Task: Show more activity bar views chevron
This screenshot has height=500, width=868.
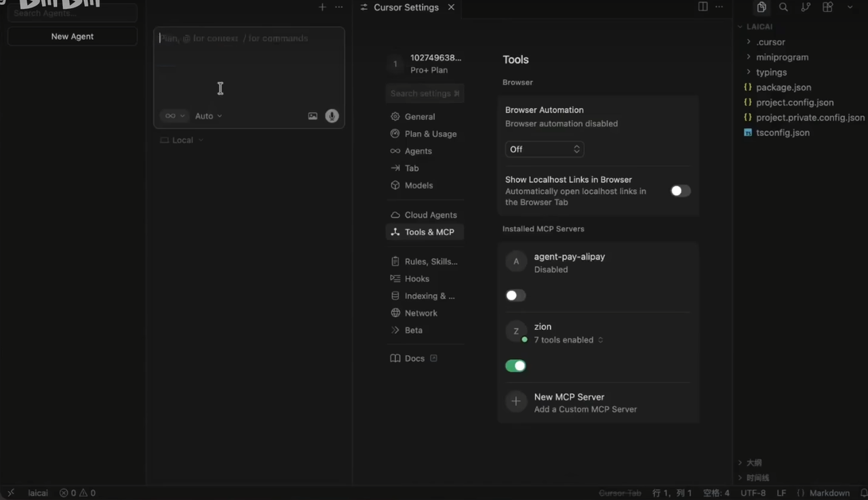Action: coord(850,7)
